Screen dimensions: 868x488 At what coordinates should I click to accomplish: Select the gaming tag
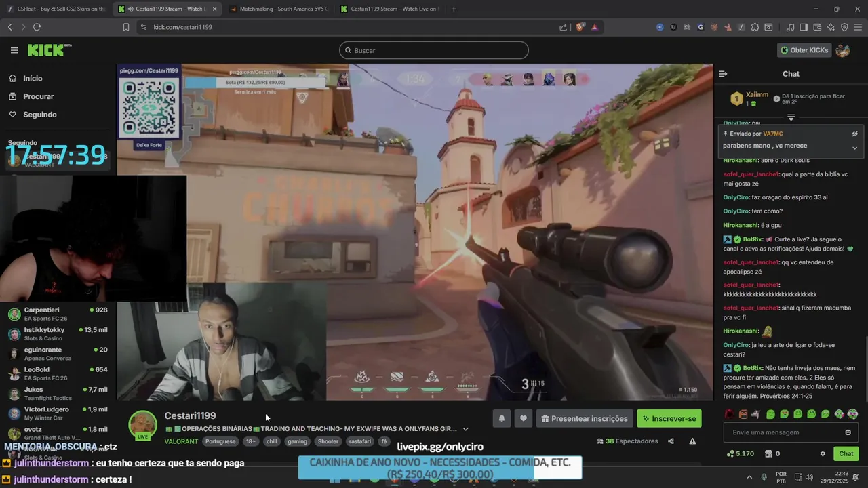point(297,441)
